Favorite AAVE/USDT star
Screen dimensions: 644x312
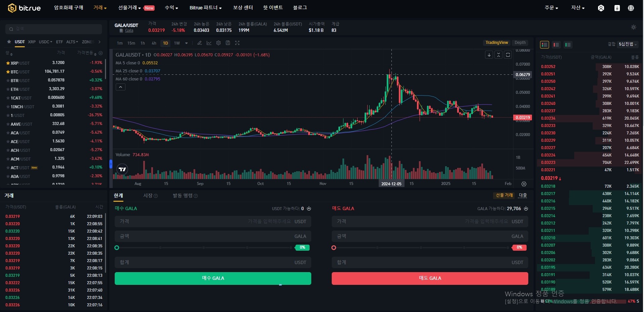point(8,124)
